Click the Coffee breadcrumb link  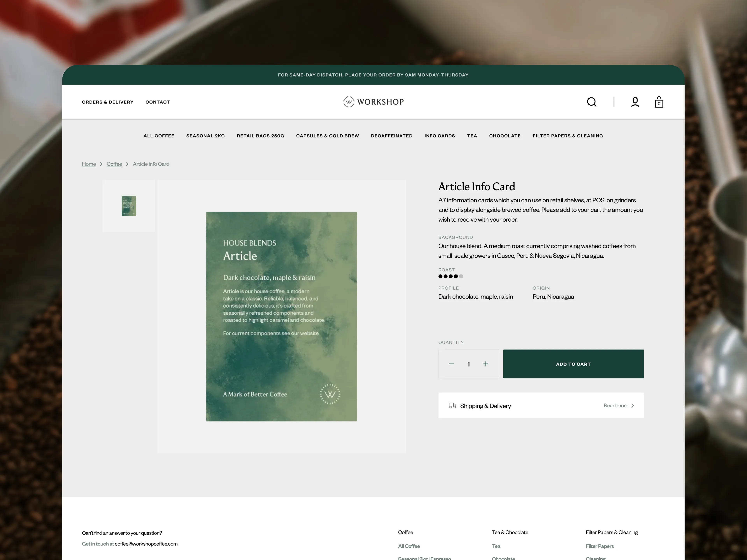tap(114, 164)
